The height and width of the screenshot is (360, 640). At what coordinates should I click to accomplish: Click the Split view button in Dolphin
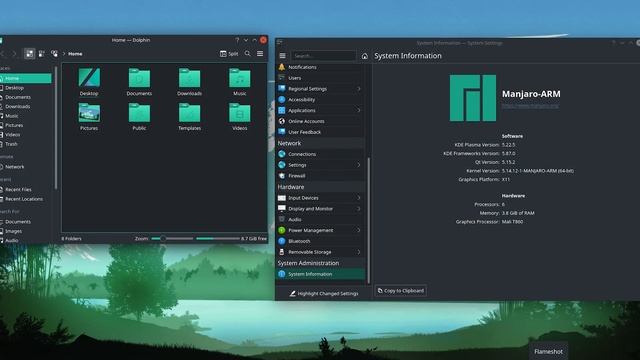click(229, 53)
